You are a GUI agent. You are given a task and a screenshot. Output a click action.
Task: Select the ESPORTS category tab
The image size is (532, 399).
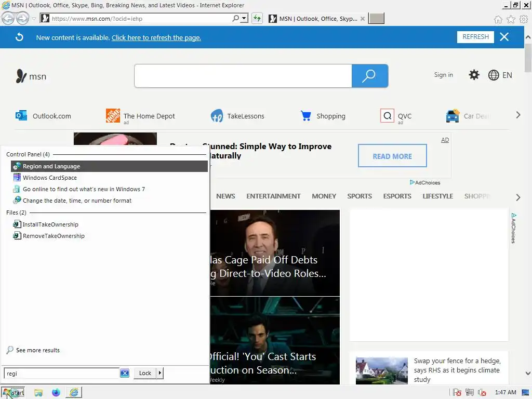coord(397,196)
